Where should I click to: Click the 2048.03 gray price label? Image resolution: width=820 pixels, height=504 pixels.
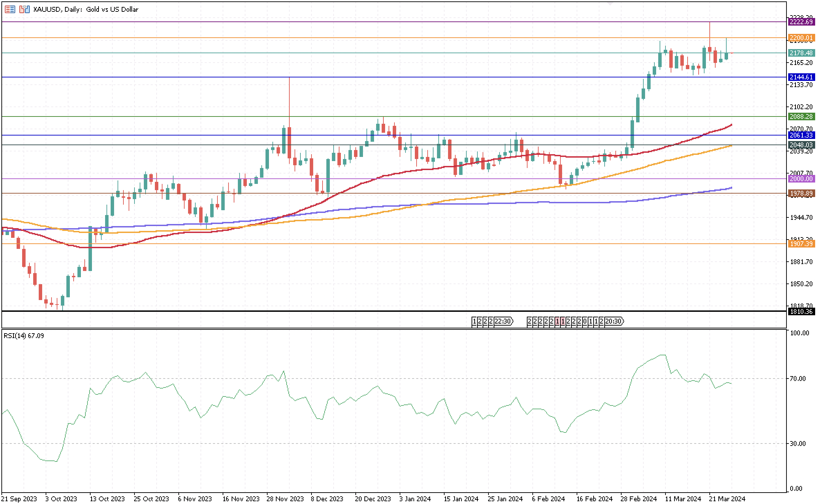tap(801, 145)
